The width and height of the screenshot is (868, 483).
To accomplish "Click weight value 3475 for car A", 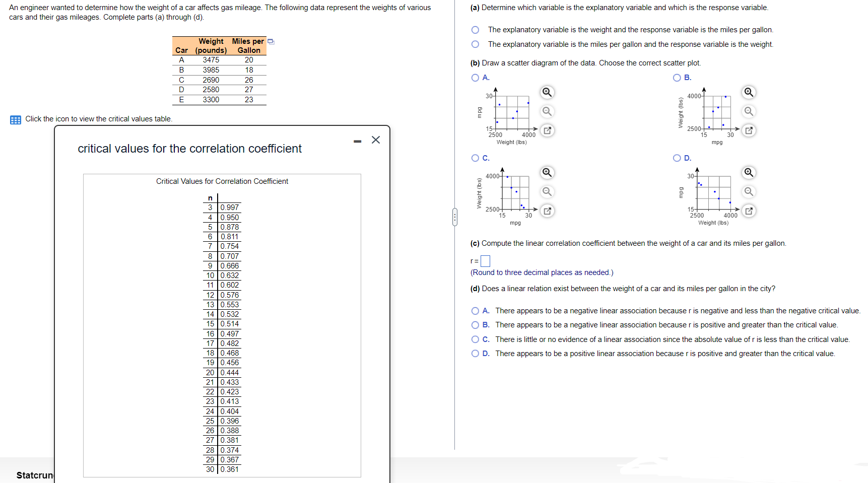I will coord(211,60).
